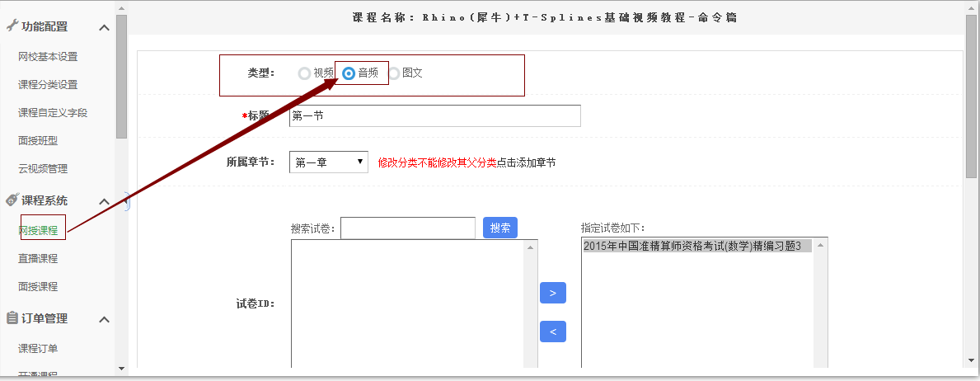Open 直播课程 in the sidebar
Viewport: 980px width, 381px height.
pyautogui.click(x=38, y=258)
